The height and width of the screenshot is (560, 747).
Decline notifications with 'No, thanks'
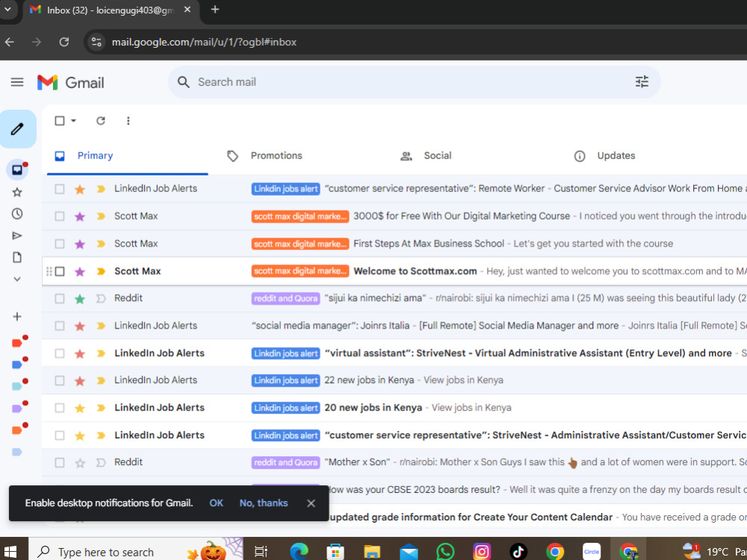[x=264, y=503]
